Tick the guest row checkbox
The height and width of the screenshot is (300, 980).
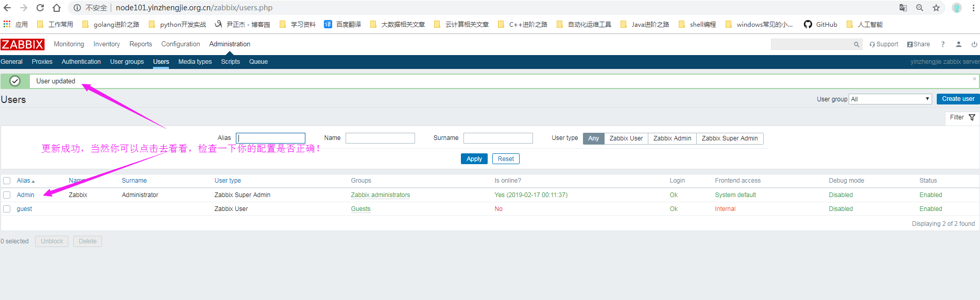click(x=7, y=209)
